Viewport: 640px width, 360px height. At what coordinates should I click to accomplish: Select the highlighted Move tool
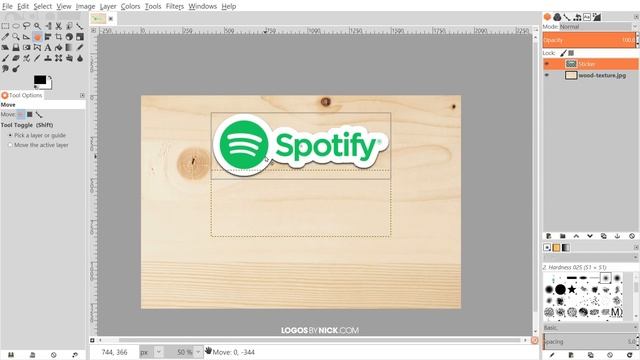point(37,37)
